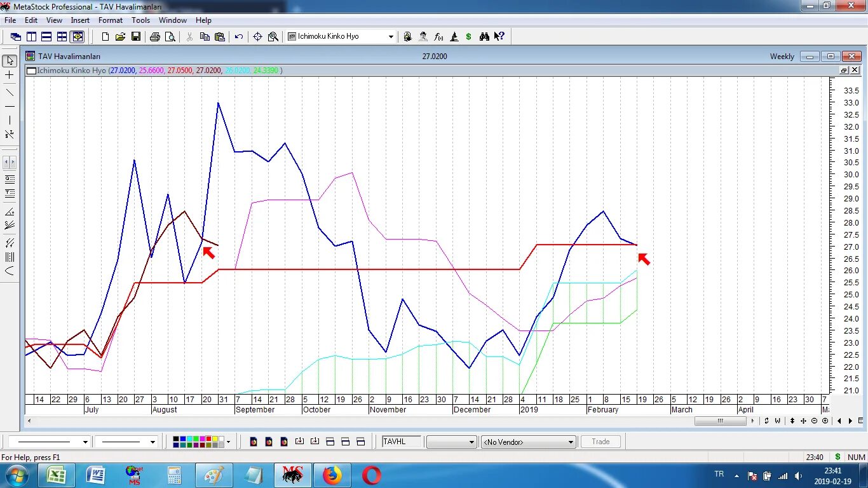Pick the horizontal line tool

point(10,107)
